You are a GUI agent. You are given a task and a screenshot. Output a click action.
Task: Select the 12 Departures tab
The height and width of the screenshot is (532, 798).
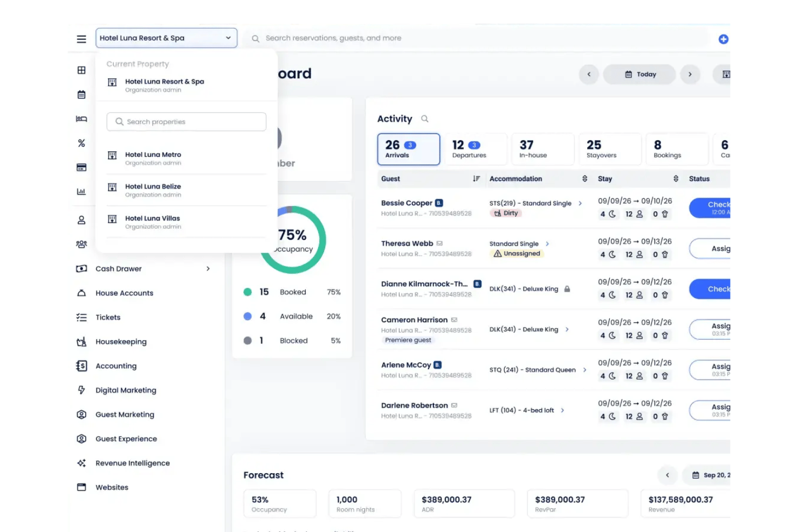coord(476,149)
